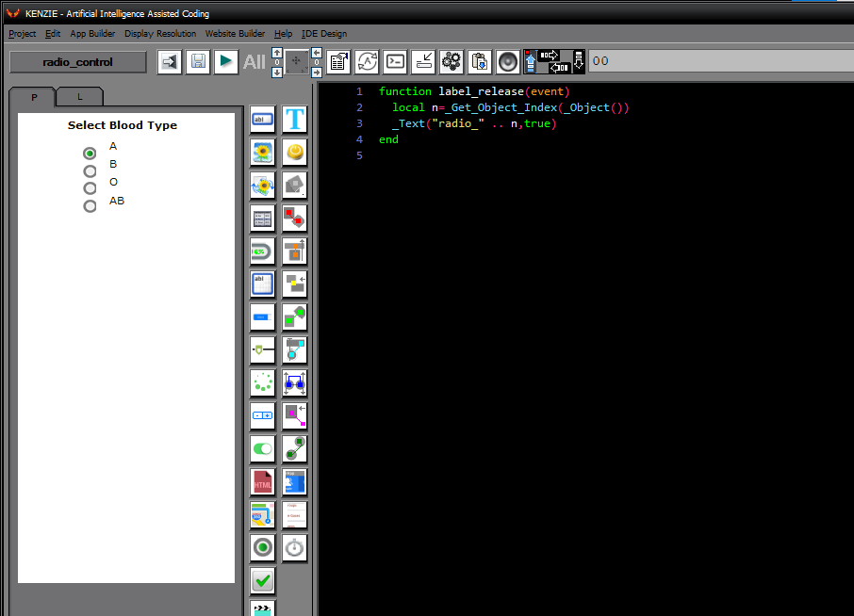Add a text input box widget
The height and width of the screenshot is (616, 854).
[x=263, y=120]
